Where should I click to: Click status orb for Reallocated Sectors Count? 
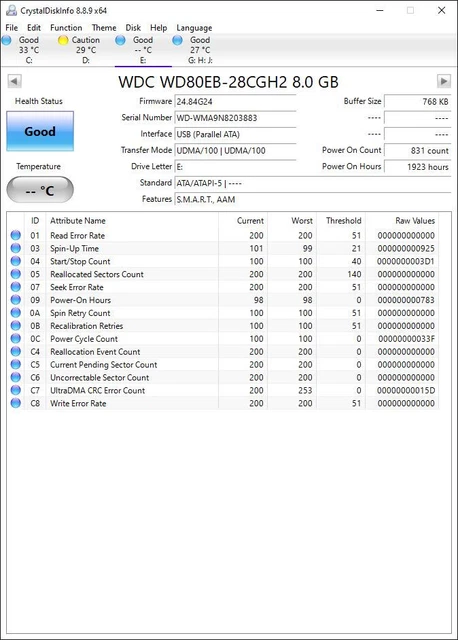tap(16, 274)
